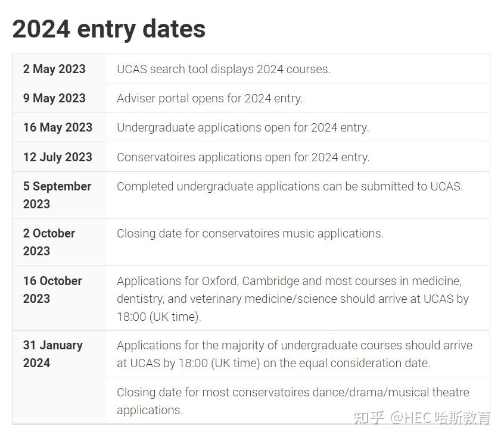Click the completed undergraduate applications submission text

290,186
